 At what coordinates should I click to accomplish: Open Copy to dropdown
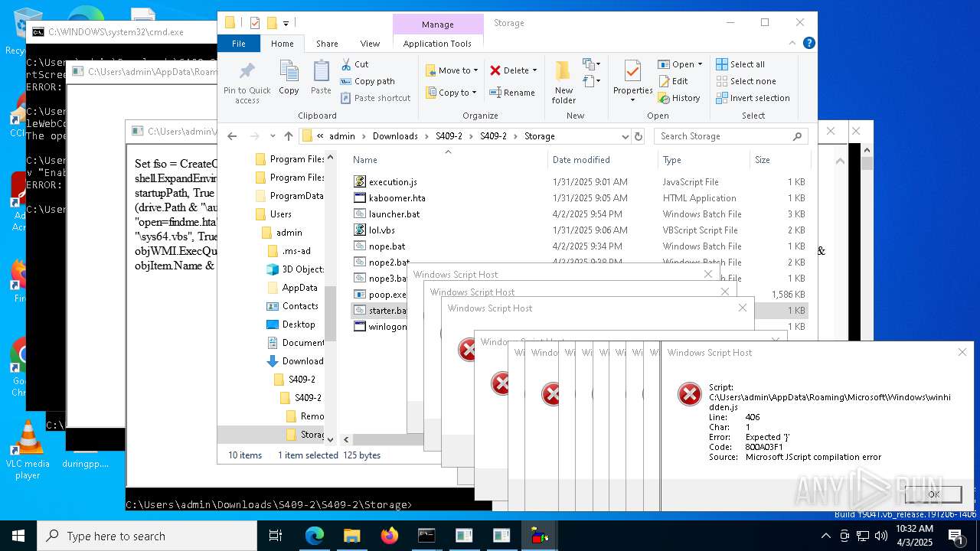(452, 93)
